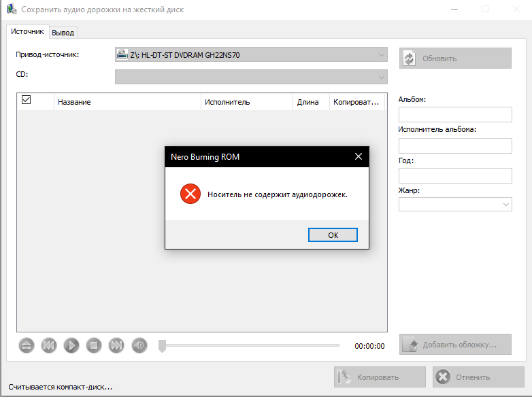
Task: Expand the CD dropdown list
Action: (251, 77)
